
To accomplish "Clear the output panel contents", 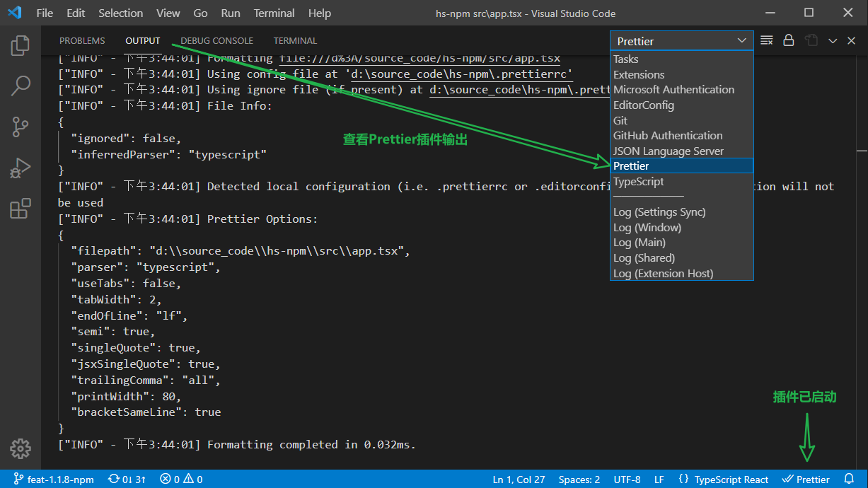I will pyautogui.click(x=767, y=41).
